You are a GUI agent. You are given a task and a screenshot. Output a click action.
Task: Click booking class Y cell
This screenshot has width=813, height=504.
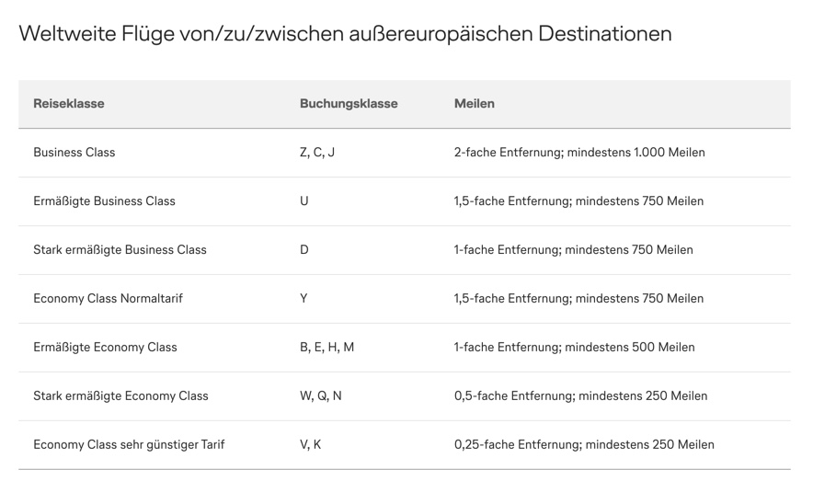(303, 299)
